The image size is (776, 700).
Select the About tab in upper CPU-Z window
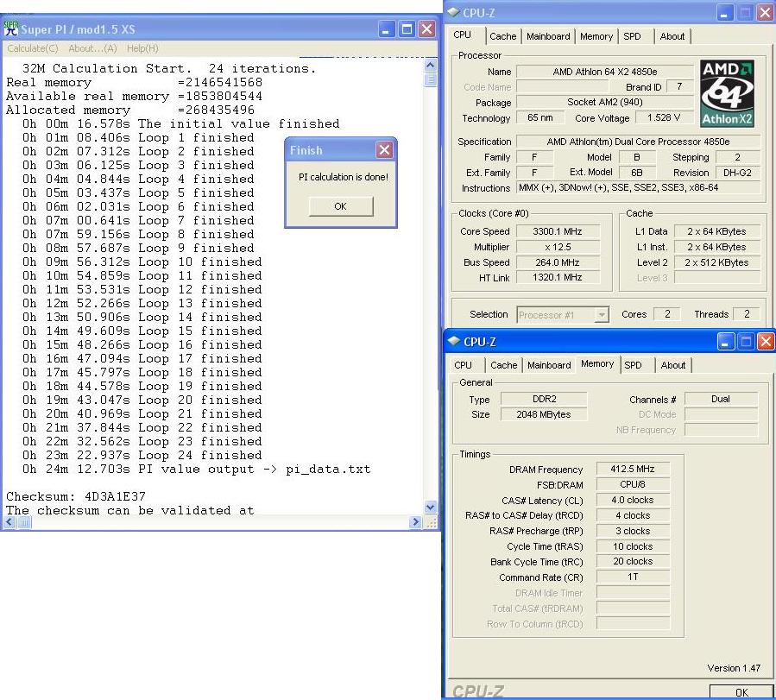672,36
